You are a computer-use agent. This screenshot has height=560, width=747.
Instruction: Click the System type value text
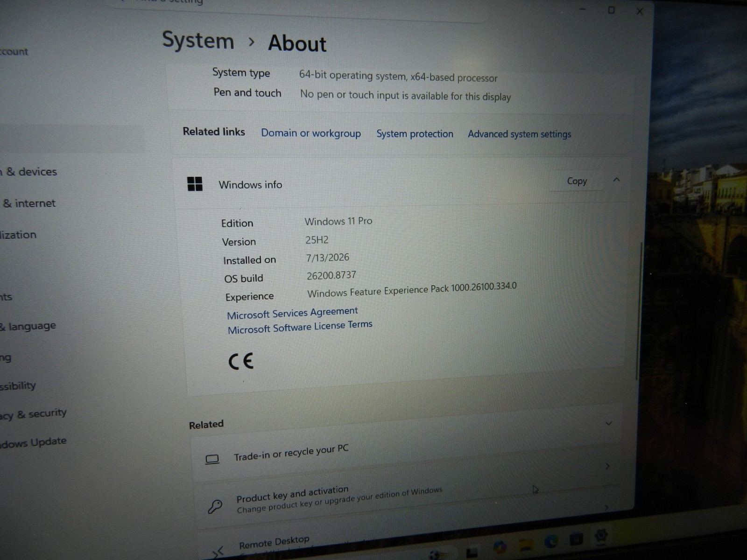(x=398, y=76)
